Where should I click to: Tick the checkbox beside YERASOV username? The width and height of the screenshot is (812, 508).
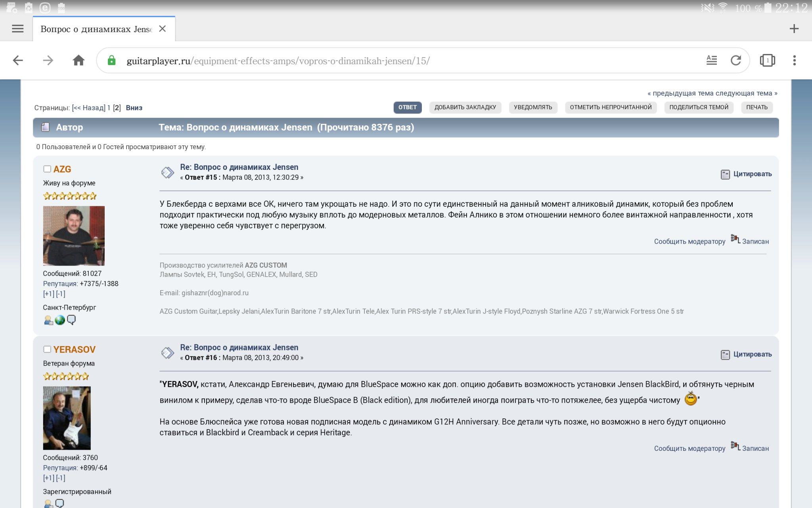pyautogui.click(x=47, y=349)
